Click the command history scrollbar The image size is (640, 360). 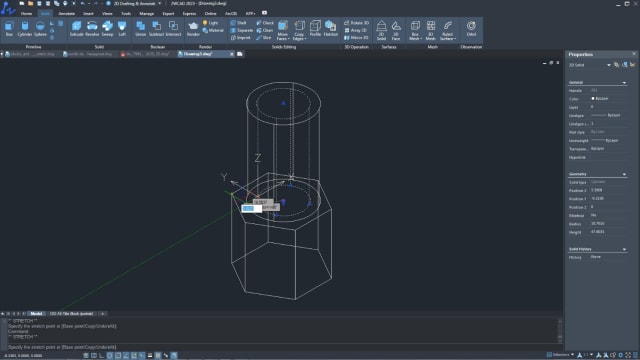(560, 331)
